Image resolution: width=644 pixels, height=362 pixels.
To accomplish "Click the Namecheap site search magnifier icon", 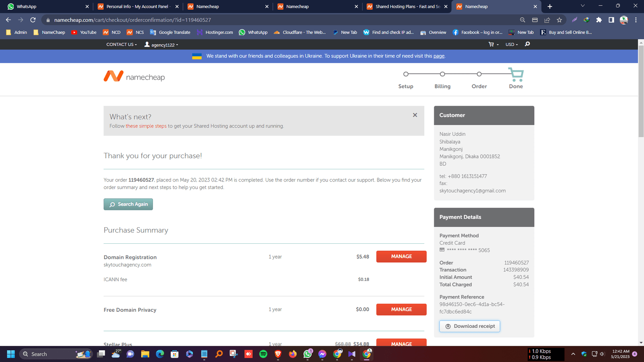I will 527,44.
